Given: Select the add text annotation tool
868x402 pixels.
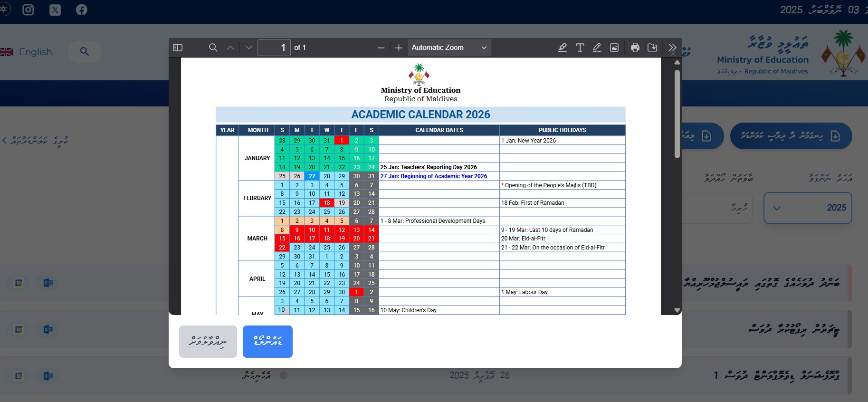Looking at the screenshot, I should click(580, 48).
